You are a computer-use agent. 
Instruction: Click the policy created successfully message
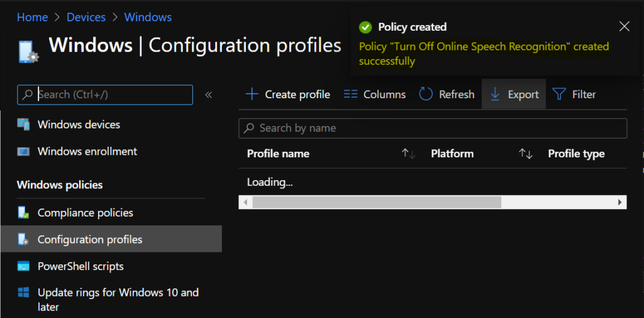pyautogui.click(x=484, y=54)
